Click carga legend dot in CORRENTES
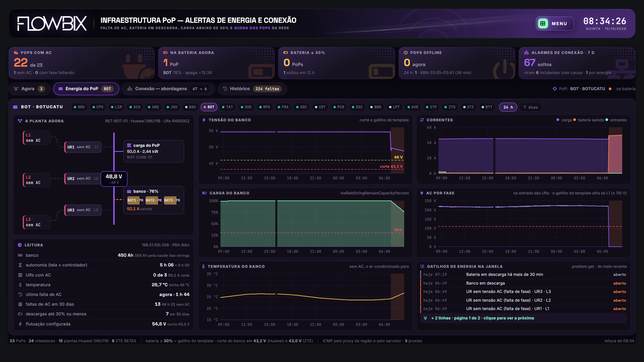Viewport: 644px width, 362px height. (558, 120)
